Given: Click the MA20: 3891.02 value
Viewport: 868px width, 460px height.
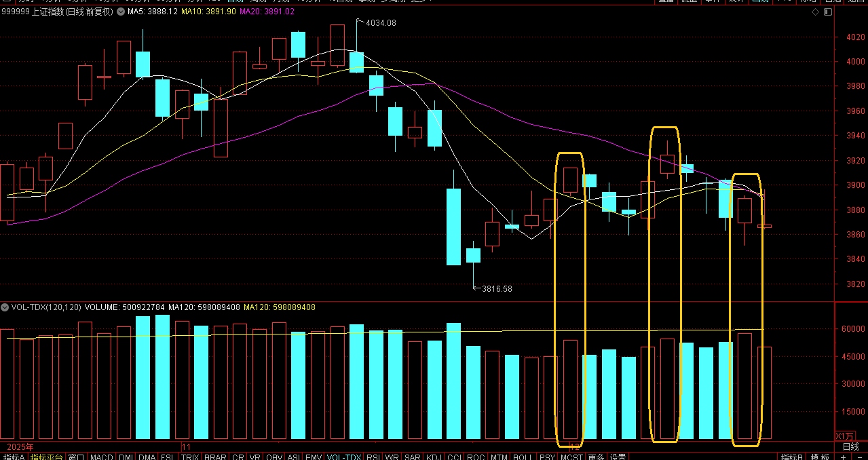Looking at the screenshot, I should tap(267, 12).
